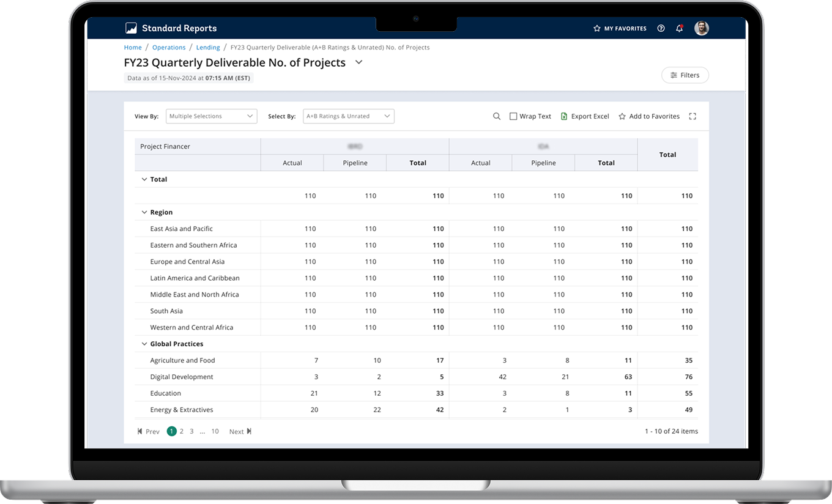
Task: Open the user profile avatar
Action: coord(701,28)
